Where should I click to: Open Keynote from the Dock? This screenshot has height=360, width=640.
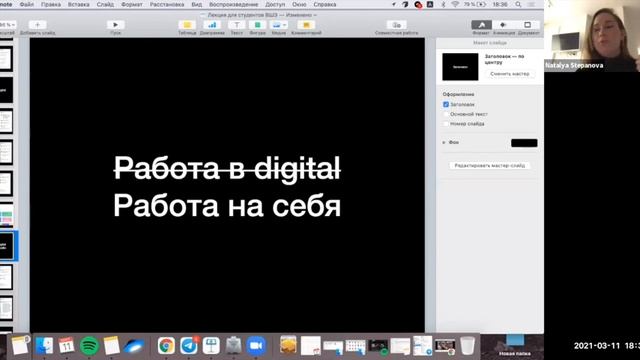point(211,346)
